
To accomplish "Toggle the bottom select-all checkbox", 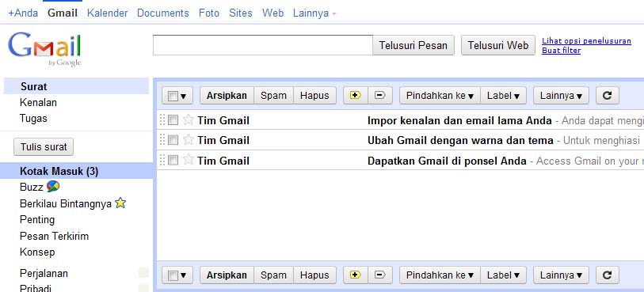I will (x=173, y=275).
